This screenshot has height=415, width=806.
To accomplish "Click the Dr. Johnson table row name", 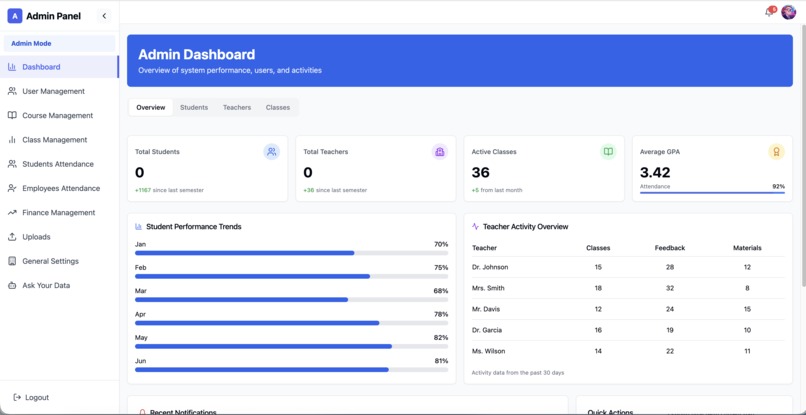I will 490,267.
